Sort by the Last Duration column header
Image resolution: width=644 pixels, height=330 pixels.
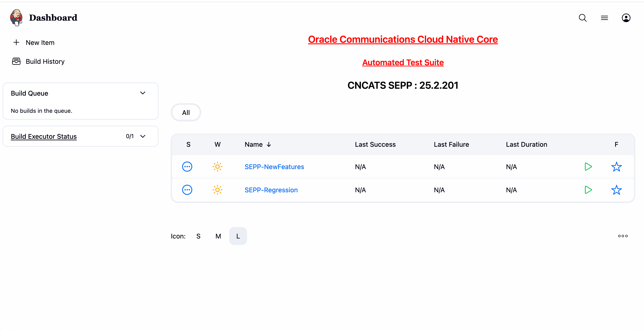[x=526, y=145]
